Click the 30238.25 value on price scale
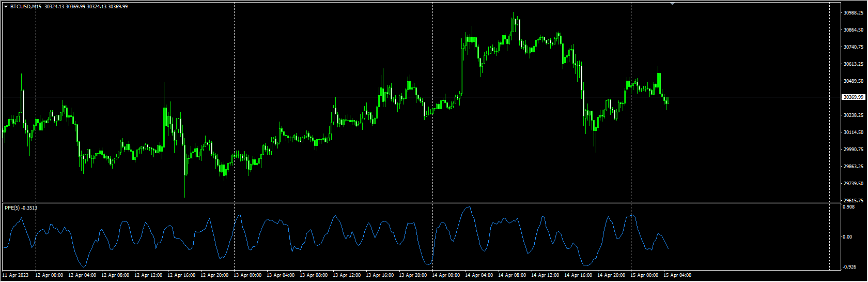 (x=854, y=115)
